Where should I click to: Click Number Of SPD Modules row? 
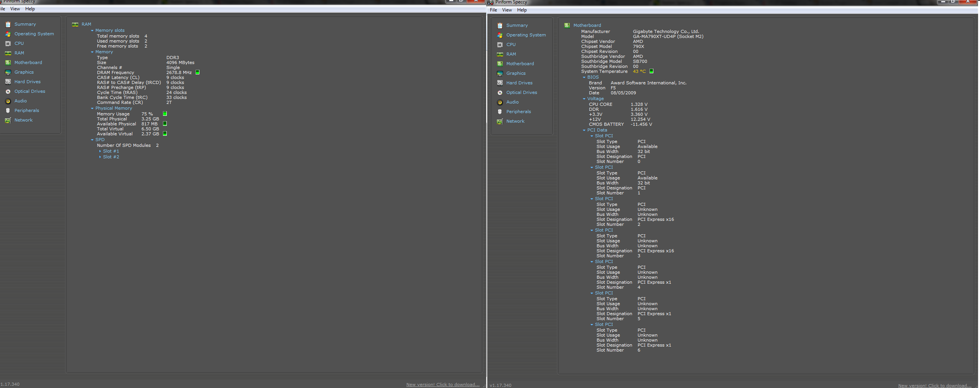(128, 145)
